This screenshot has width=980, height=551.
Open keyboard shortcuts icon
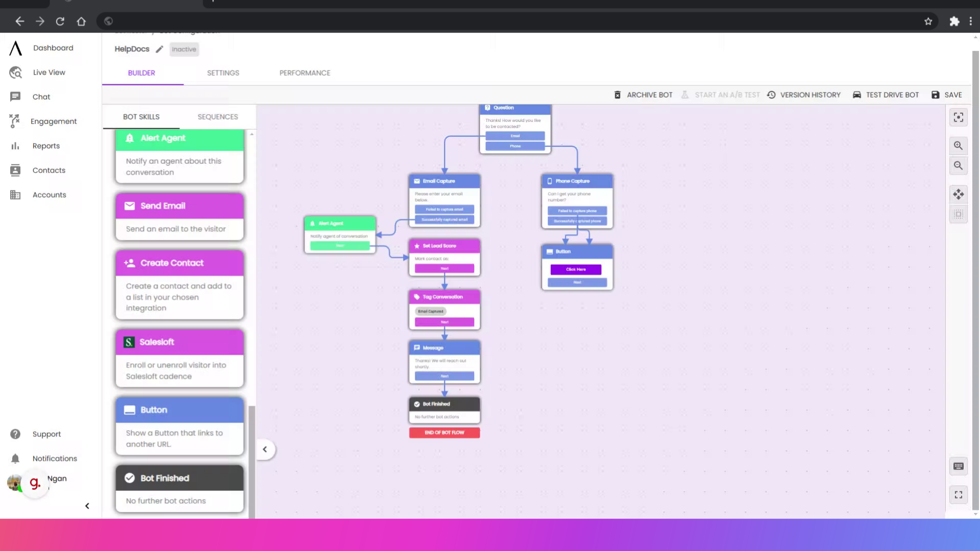(958, 466)
